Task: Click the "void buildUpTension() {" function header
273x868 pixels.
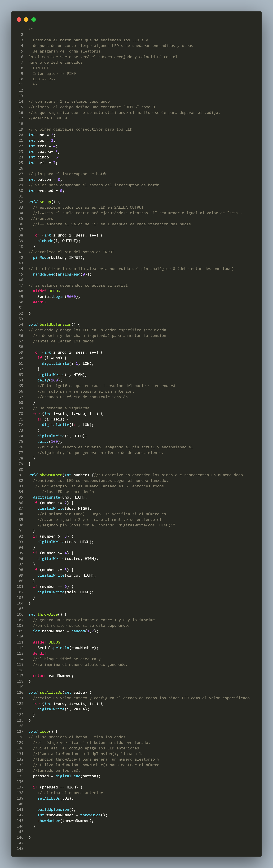Action: coord(54,325)
